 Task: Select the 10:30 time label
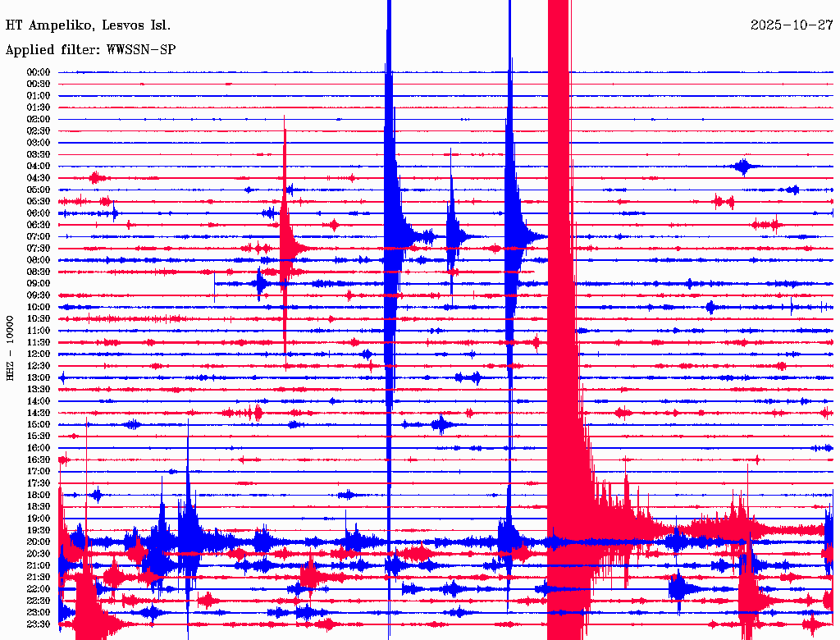[x=39, y=319]
